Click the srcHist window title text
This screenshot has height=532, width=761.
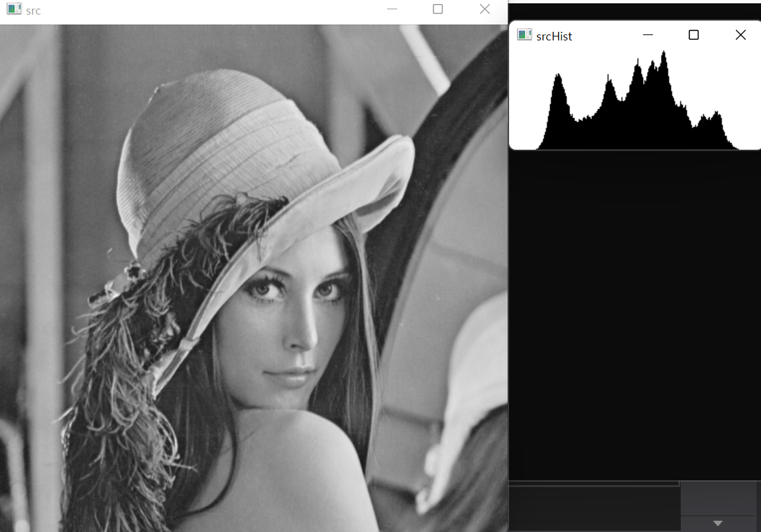[x=554, y=36]
